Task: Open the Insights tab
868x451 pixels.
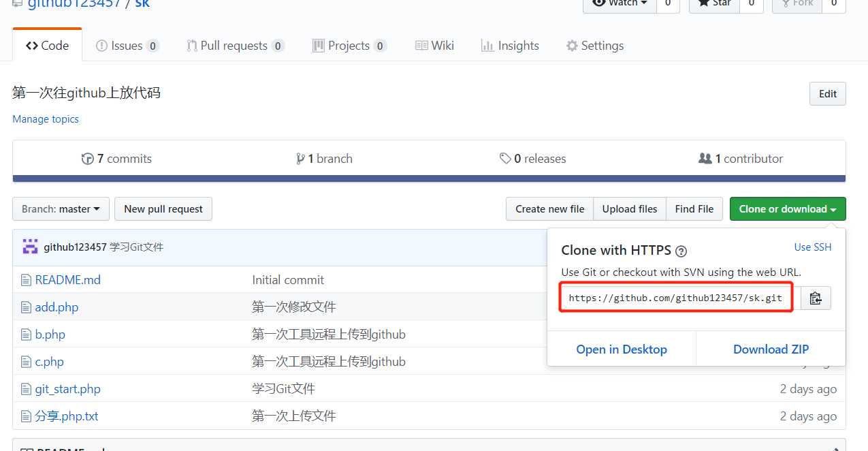Action: [509, 46]
